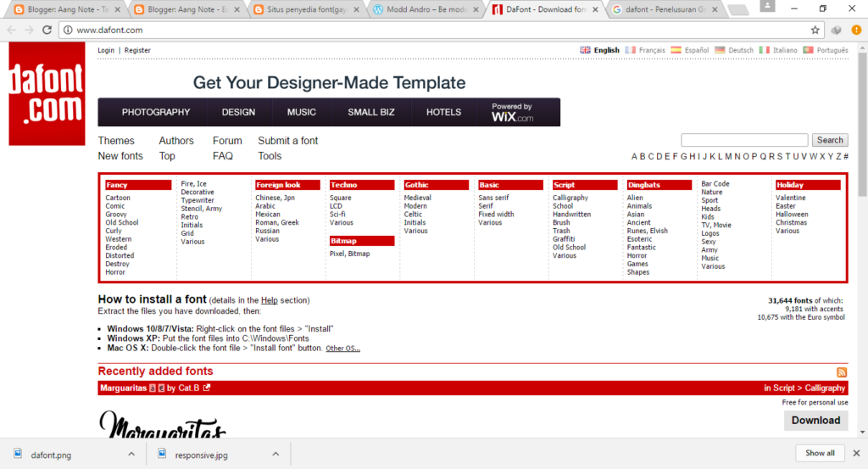Open Cat.B external website link icon

tap(207, 388)
